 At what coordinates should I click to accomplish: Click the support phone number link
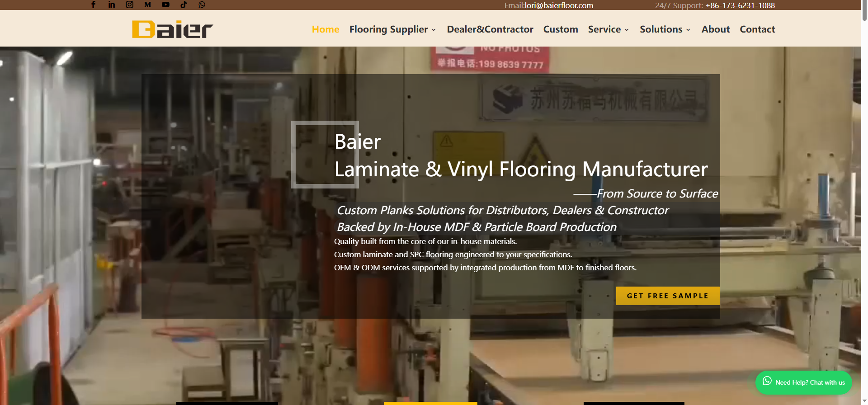click(x=740, y=5)
